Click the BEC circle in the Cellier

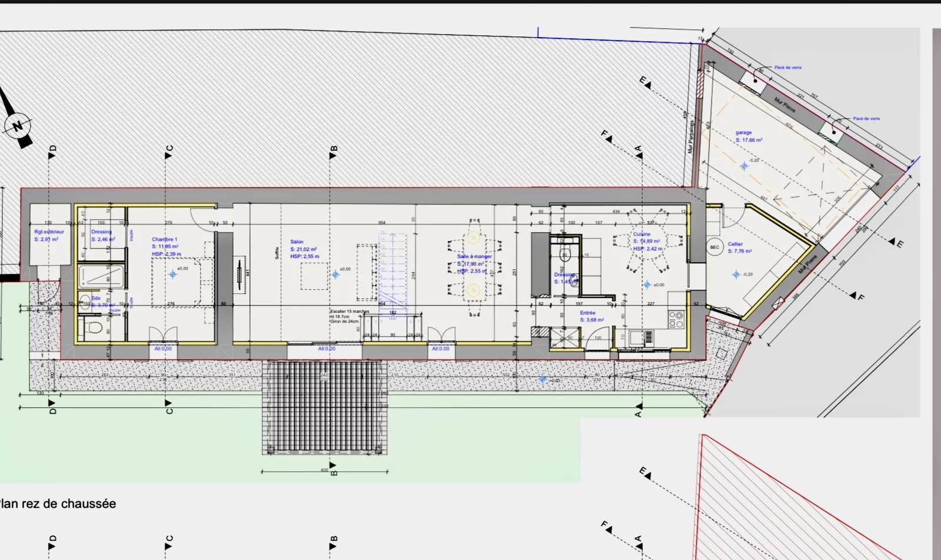tap(715, 247)
